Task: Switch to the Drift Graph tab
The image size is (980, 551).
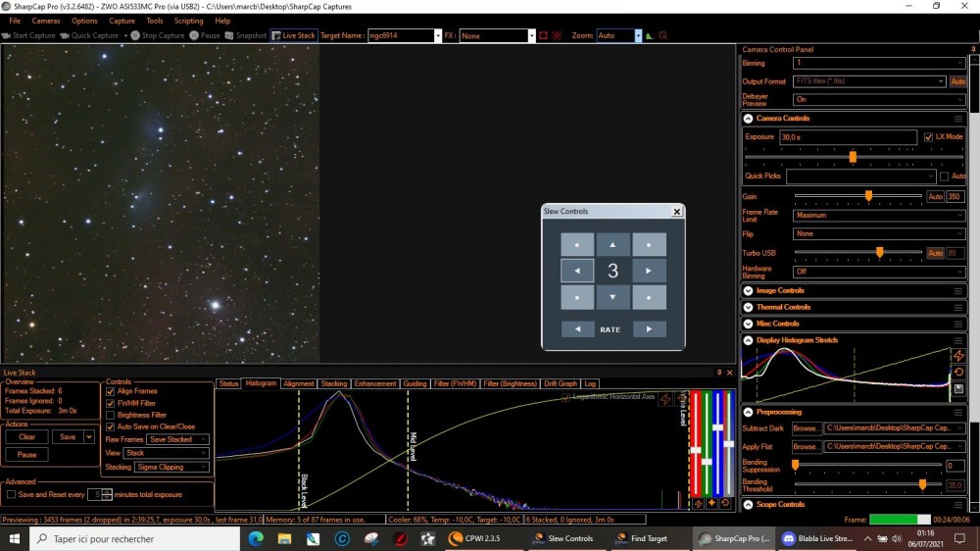Action: (560, 383)
